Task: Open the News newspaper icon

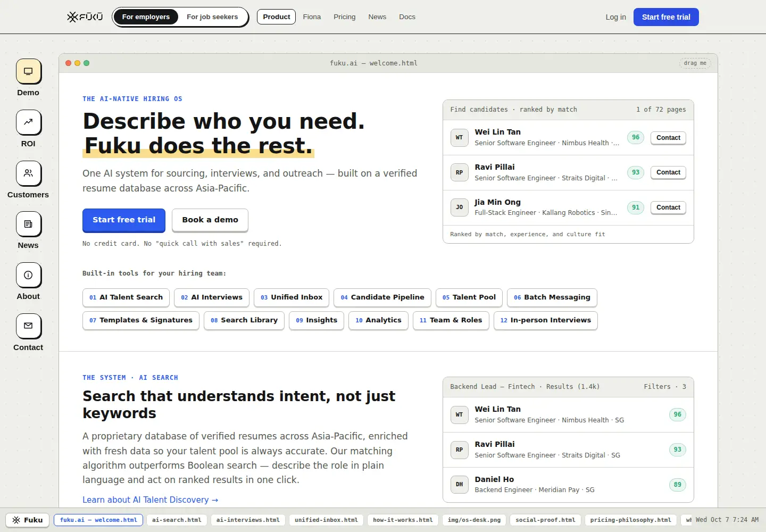Action: (28, 225)
